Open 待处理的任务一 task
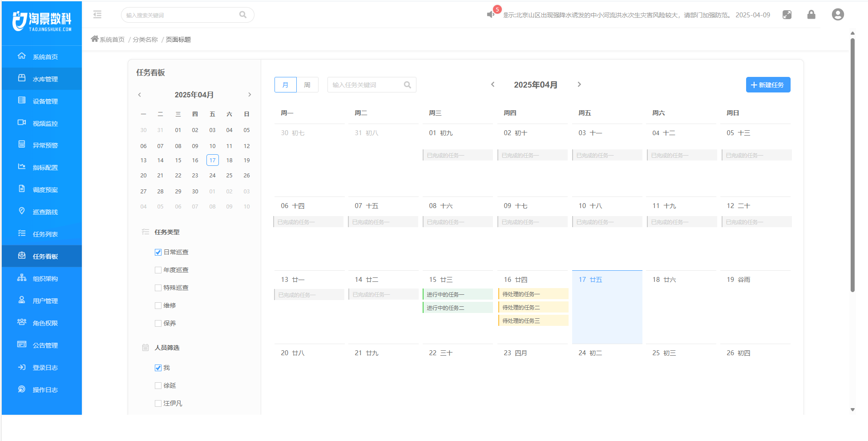The height and width of the screenshot is (441, 868). (533, 294)
